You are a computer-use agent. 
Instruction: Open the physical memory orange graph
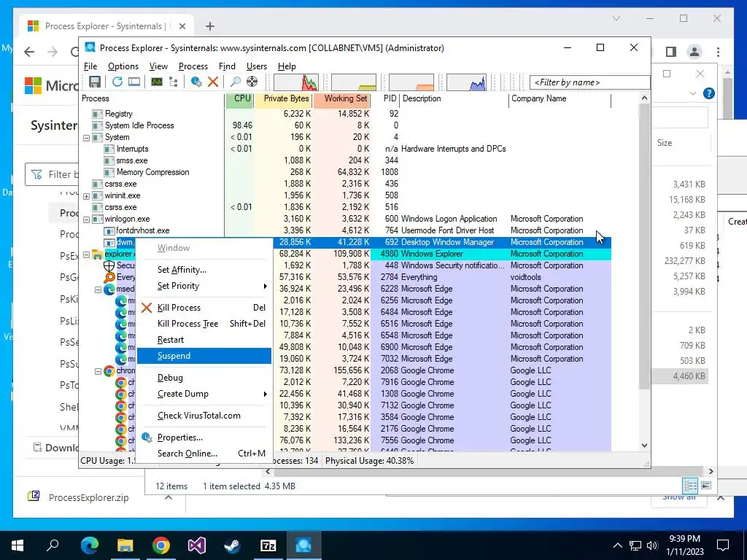tap(411, 82)
